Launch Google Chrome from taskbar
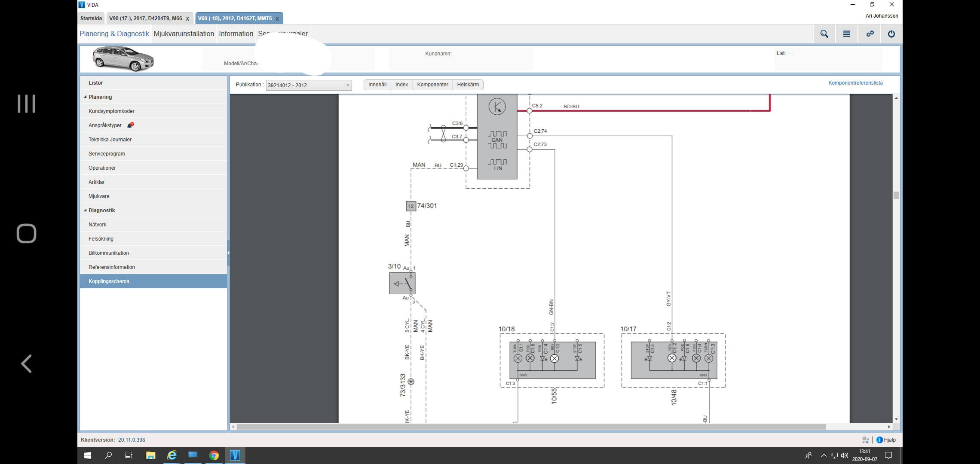 tap(214, 455)
